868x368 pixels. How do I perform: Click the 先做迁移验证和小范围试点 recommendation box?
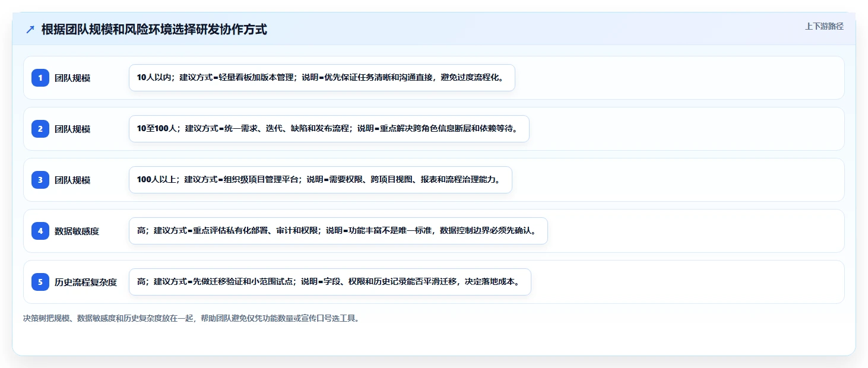click(330, 282)
